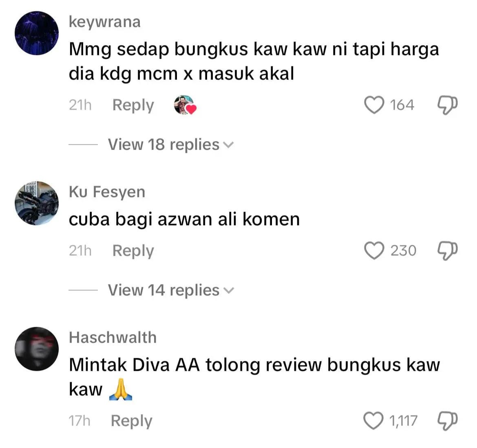Open the Ku Fesyen username link
This screenshot has height=448, width=477.
(107, 192)
